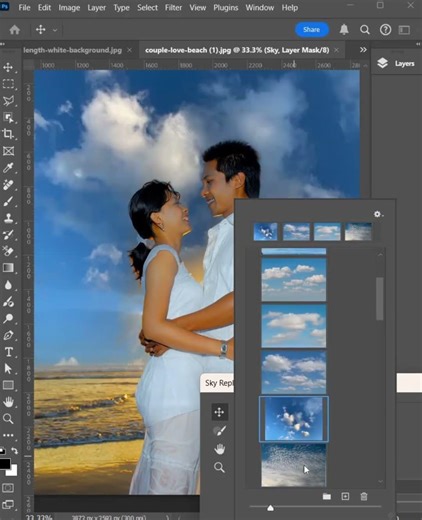This screenshot has width=422, height=520.
Task: Expand hidden document tabs double arrow
Action: 363,50
